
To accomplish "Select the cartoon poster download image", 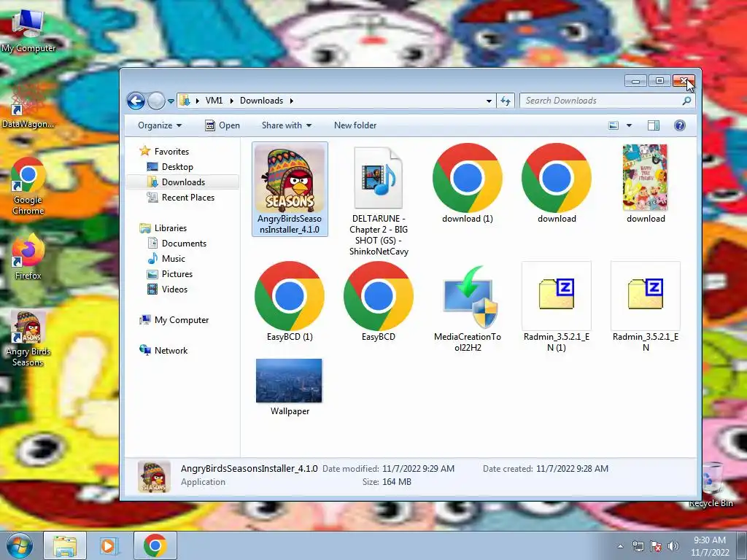I will [x=645, y=178].
